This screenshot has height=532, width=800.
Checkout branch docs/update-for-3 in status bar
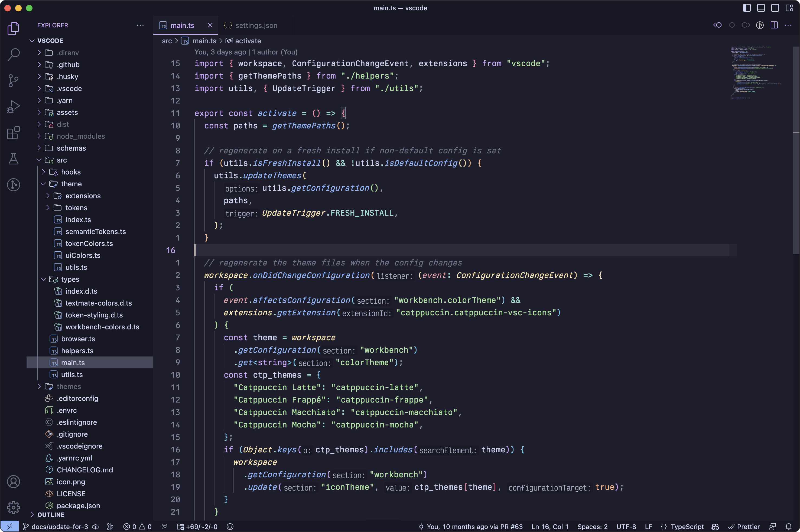[x=55, y=527]
